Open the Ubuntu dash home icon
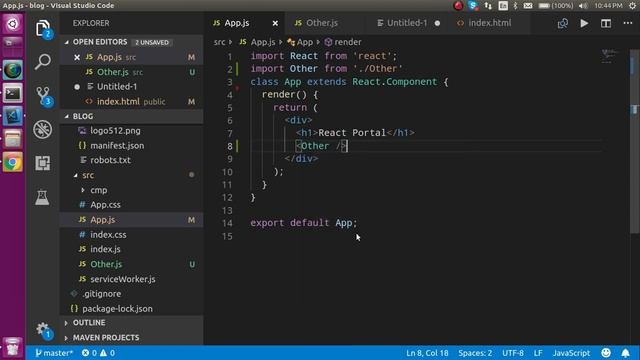Viewport: 640px width, 360px height. pyautogui.click(x=13, y=24)
